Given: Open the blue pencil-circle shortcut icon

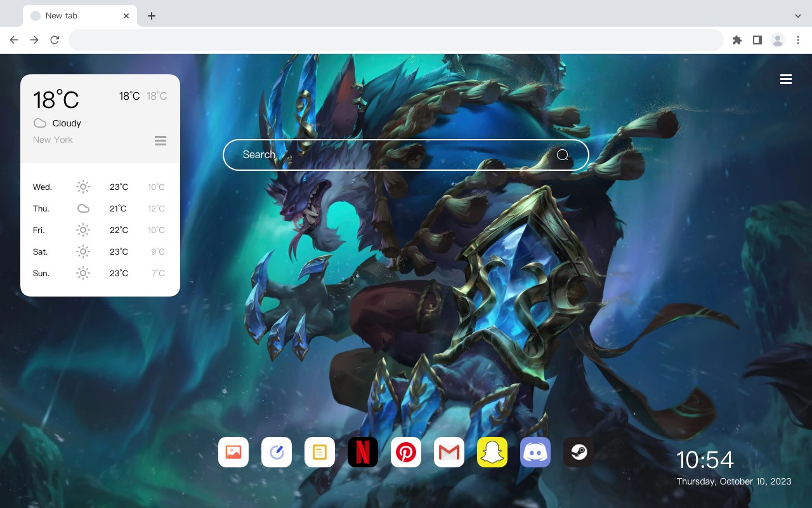Looking at the screenshot, I should tap(277, 452).
